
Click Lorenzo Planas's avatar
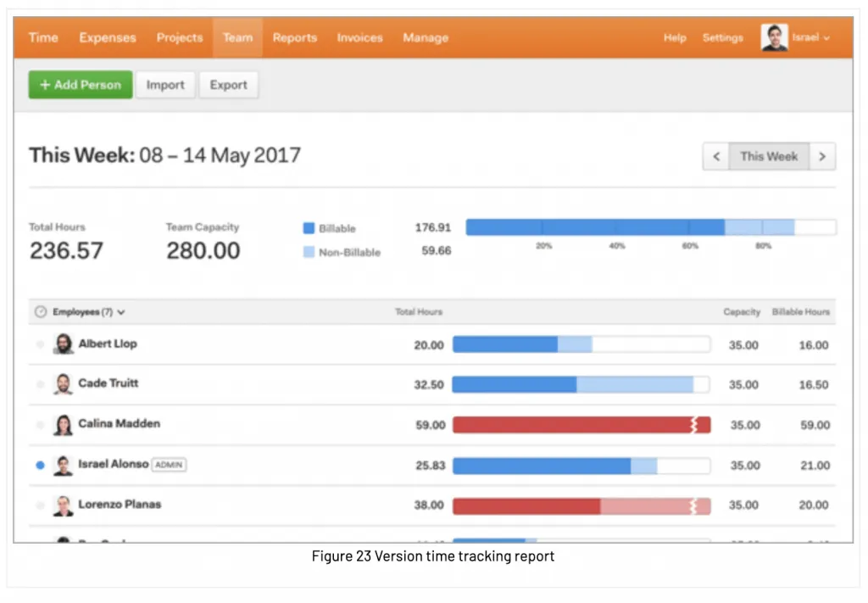click(63, 505)
